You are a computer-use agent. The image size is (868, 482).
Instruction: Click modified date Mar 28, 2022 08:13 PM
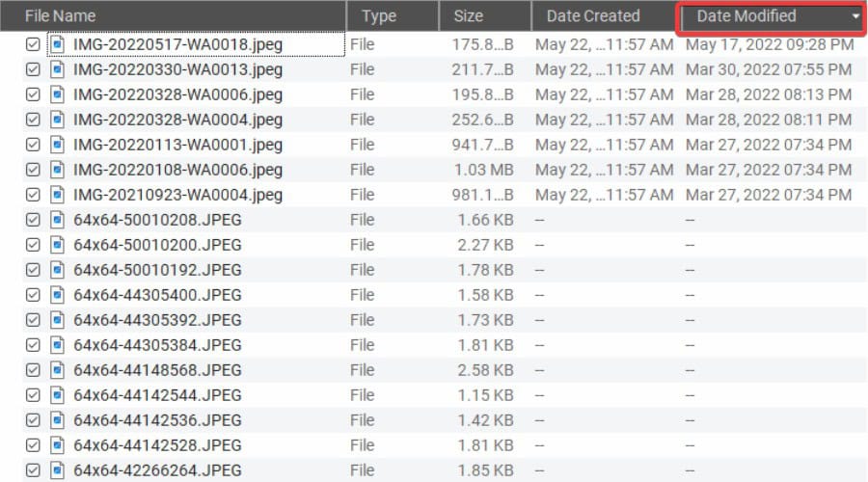[x=769, y=94]
